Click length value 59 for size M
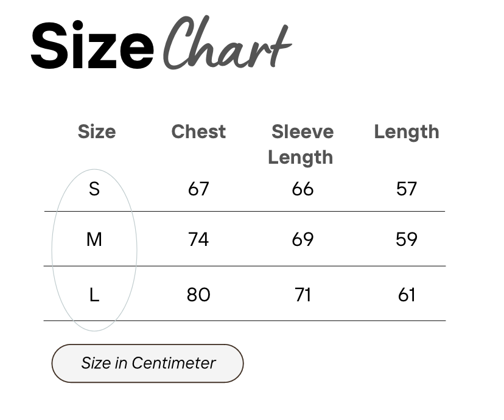504x420 pixels. point(407,239)
